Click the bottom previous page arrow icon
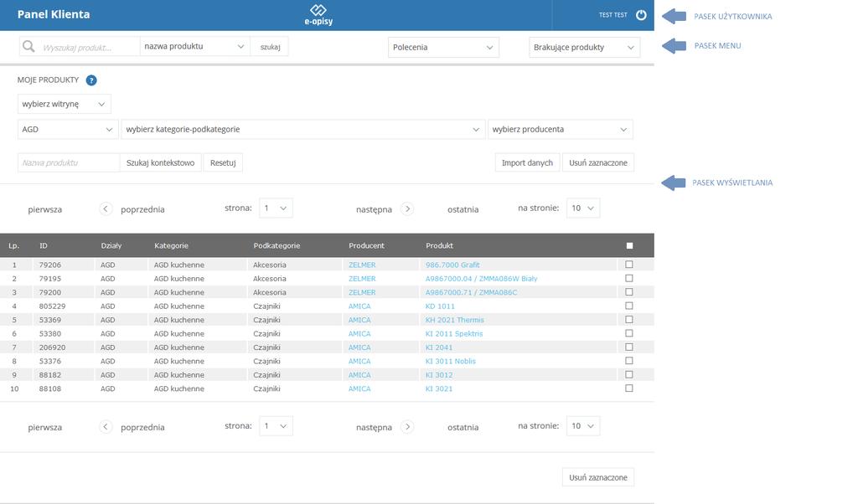The width and height of the screenshot is (858, 504). 106,427
